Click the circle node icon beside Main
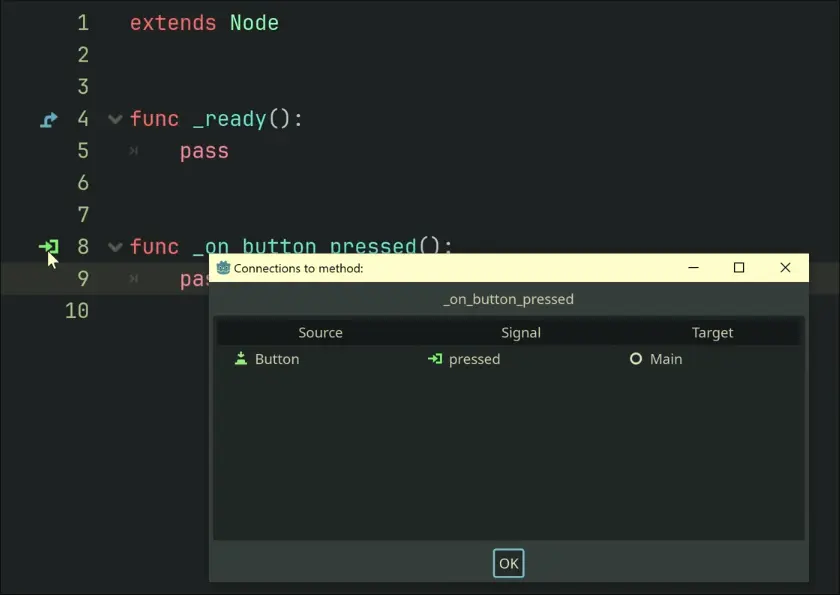The width and height of the screenshot is (840, 595). pos(636,359)
